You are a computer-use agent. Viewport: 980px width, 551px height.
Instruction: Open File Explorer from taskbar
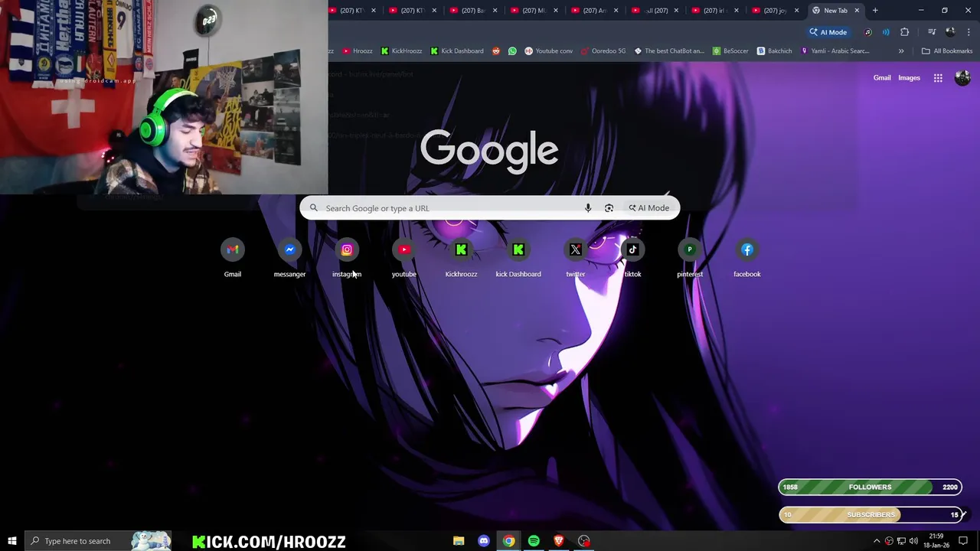(459, 541)
